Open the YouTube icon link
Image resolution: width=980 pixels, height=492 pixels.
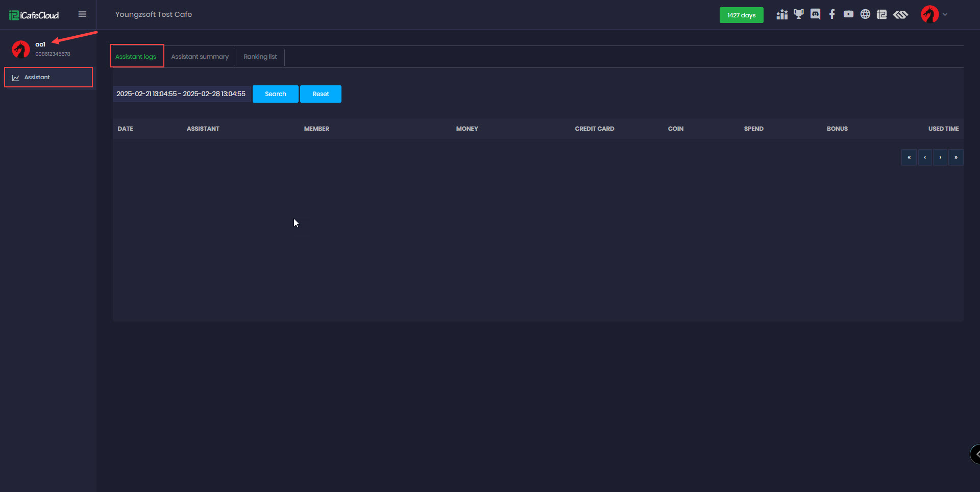848,14
